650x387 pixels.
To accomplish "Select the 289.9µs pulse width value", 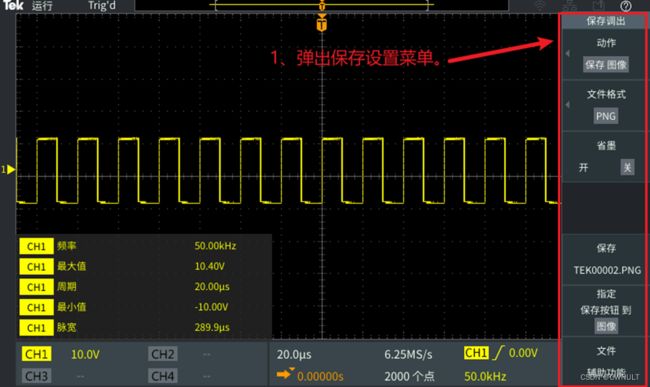I will [x=212, y=327].
